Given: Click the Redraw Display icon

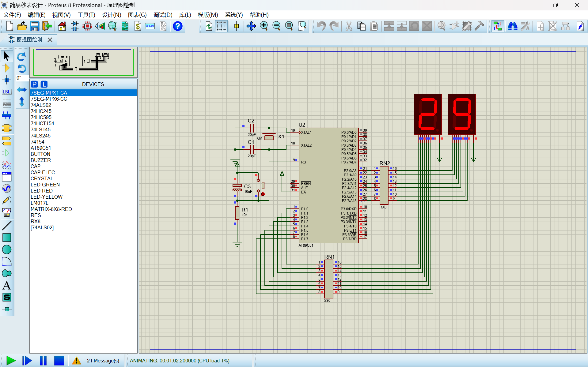Looking at the screenshot, I should pyautogui.click(x=209, y=26).
